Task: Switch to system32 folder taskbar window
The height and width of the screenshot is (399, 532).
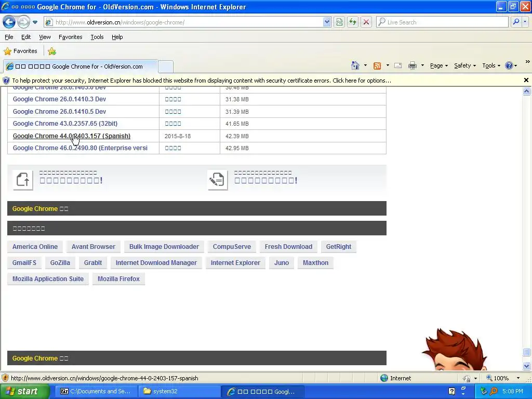Action: tap(179, 391)
